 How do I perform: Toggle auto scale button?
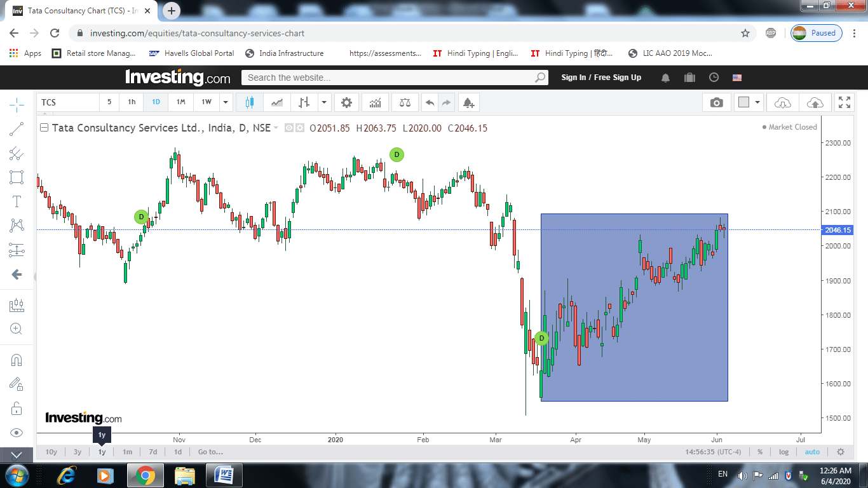point(812,452)
